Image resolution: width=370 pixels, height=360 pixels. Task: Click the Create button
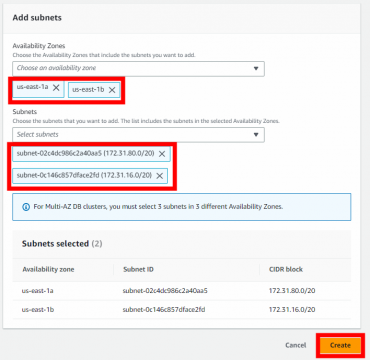click(340, 345)
